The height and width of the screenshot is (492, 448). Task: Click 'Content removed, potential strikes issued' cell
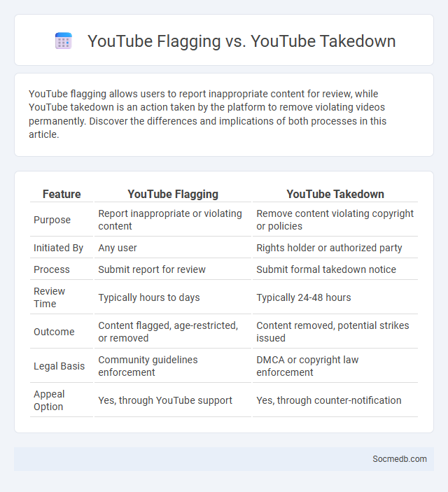(335, 331)
